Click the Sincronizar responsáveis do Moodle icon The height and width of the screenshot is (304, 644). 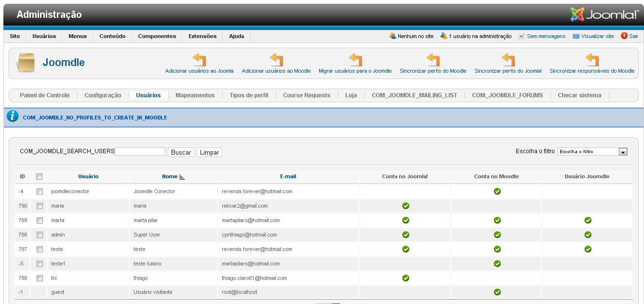click(x=592, y=60)
